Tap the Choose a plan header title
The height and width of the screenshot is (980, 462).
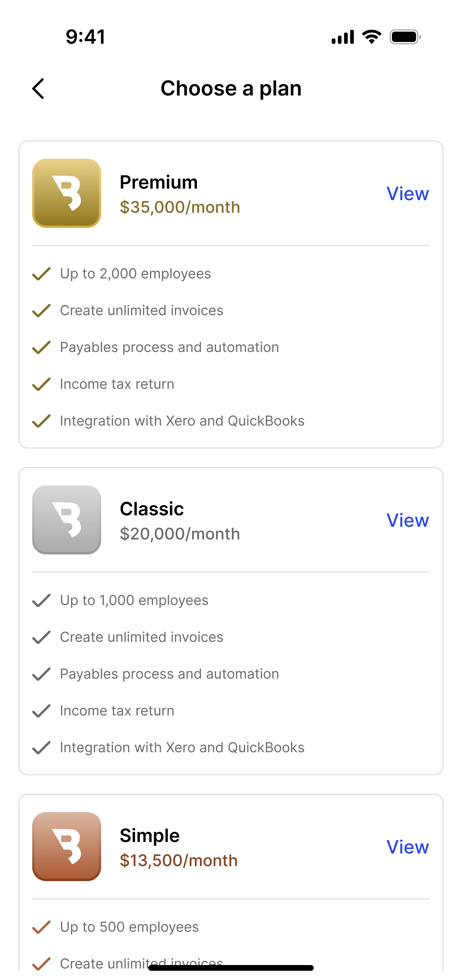point(231,88)
